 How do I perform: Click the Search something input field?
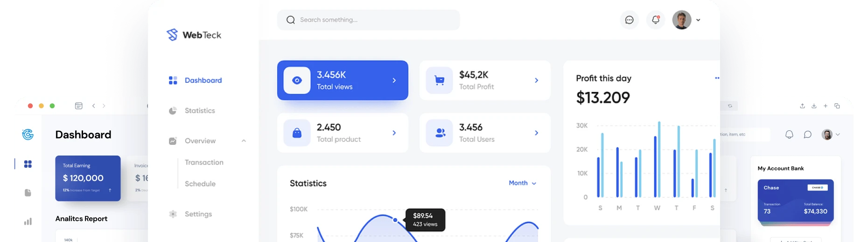369,20
